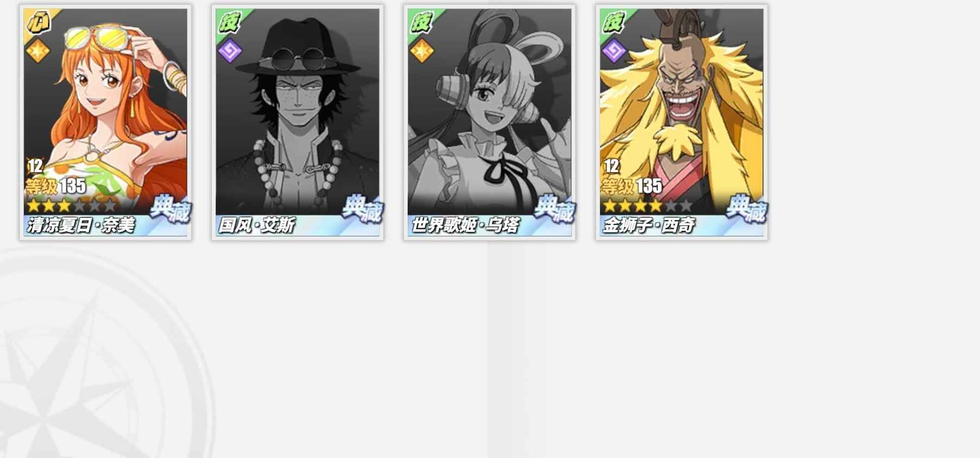This screenshot has width=980, height=458.
Task: Click the 心 type badge on Nami's card
Action: coord(38,22)
